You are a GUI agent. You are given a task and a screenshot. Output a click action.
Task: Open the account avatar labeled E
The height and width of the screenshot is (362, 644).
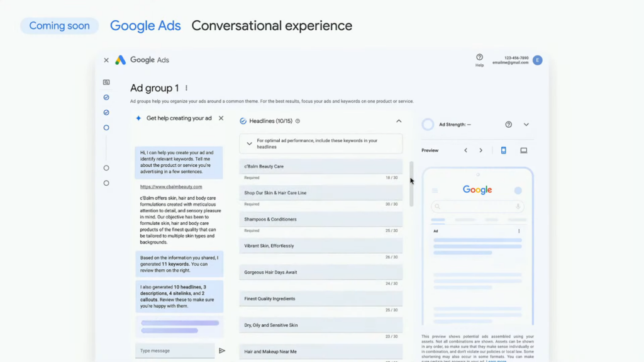click(537, 60)
